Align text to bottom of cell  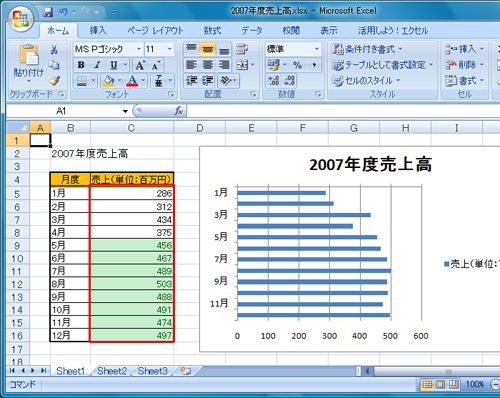click(x=224, y=50)
